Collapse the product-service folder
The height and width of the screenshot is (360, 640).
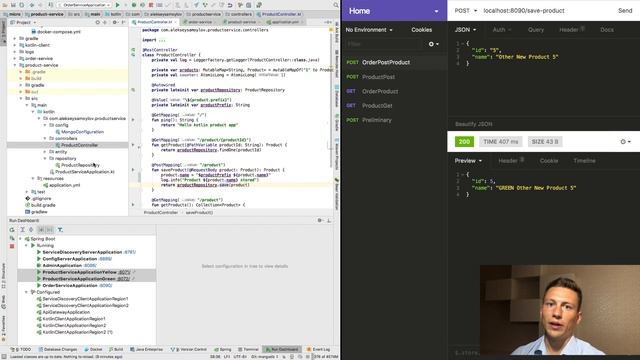coord(15,65)
